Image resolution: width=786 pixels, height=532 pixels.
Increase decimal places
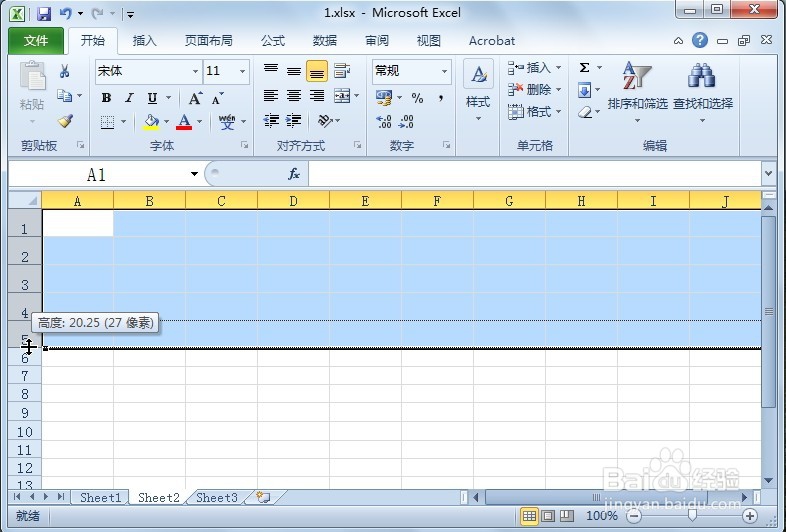(384, 121)
